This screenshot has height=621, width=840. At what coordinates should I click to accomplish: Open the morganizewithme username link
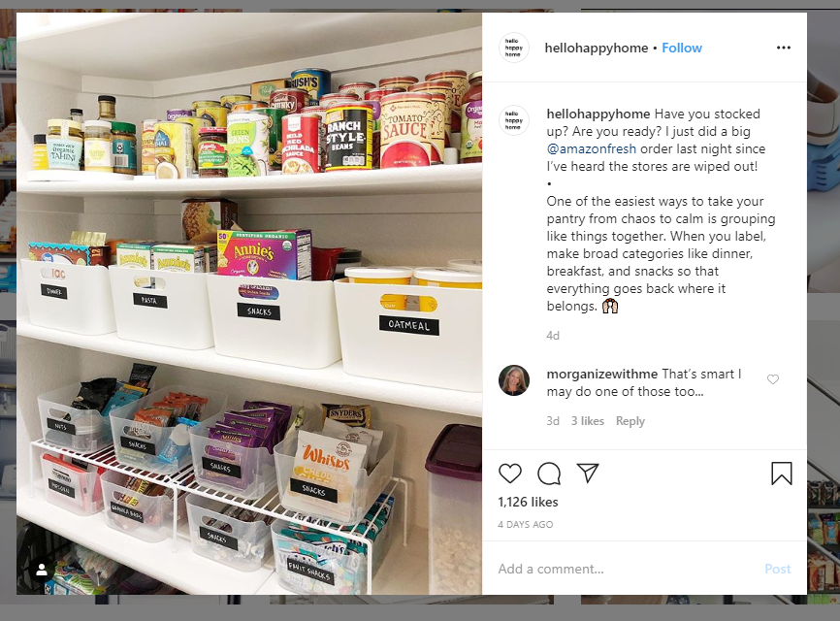602,374
